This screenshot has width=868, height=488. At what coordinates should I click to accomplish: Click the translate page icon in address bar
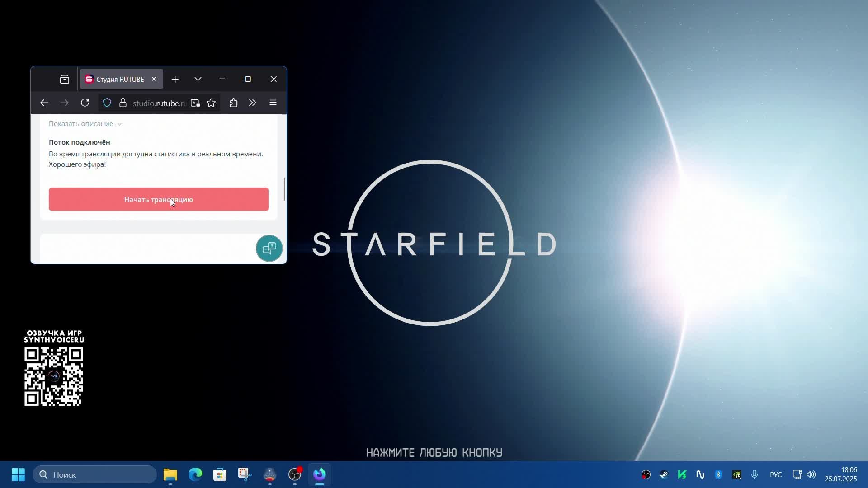coord(195,103)
